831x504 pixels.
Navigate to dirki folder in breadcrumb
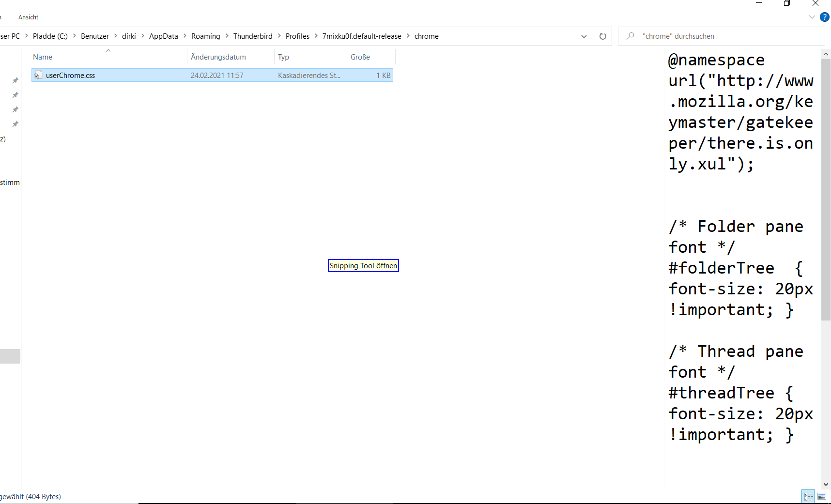pos(129,36)
